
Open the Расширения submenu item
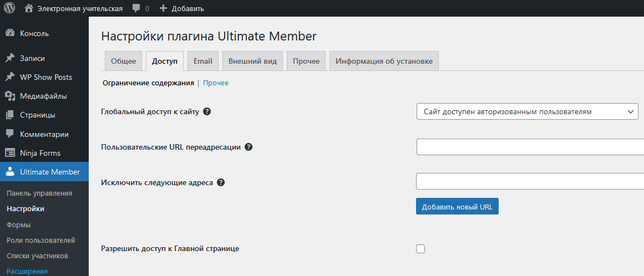pos(27,271)
